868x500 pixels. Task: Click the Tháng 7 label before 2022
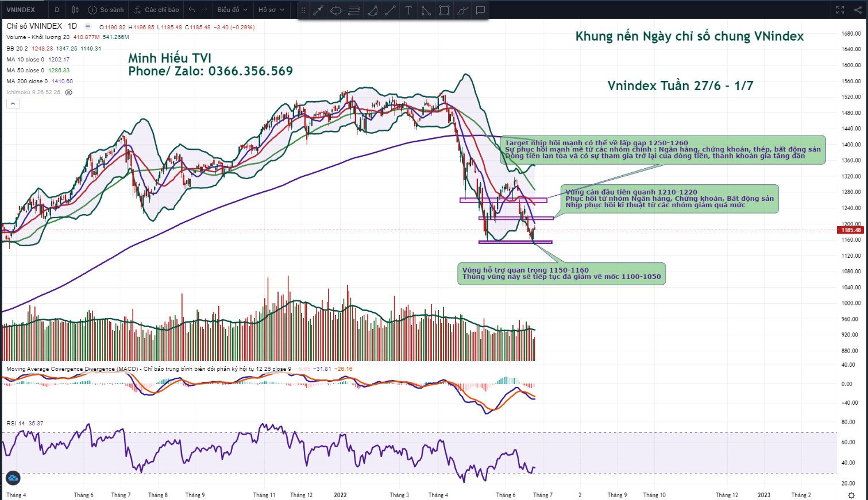(x=121, y=495)
